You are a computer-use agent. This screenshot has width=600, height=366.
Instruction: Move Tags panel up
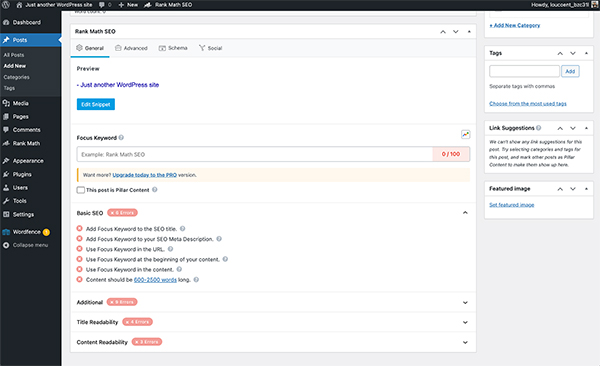pyautogui.click(x=560, y=53)
